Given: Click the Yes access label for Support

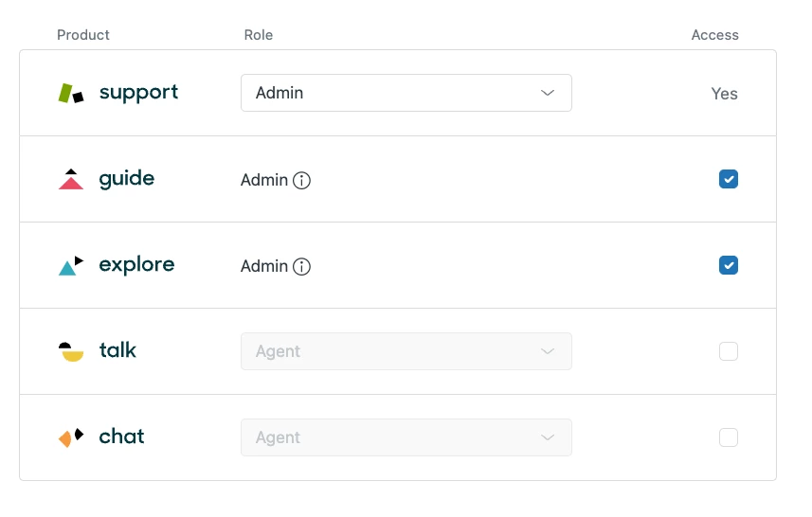Looking at the screenshot, I should (x=724, y=94).
